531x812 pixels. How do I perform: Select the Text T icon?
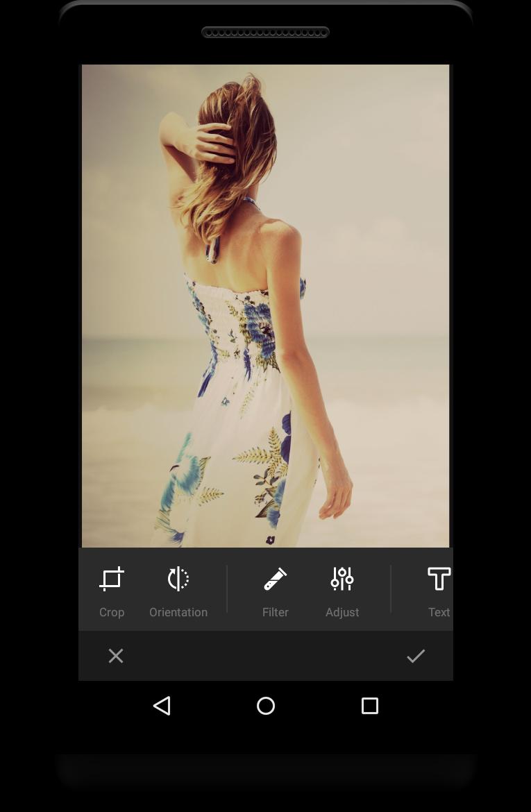(439, 578)
